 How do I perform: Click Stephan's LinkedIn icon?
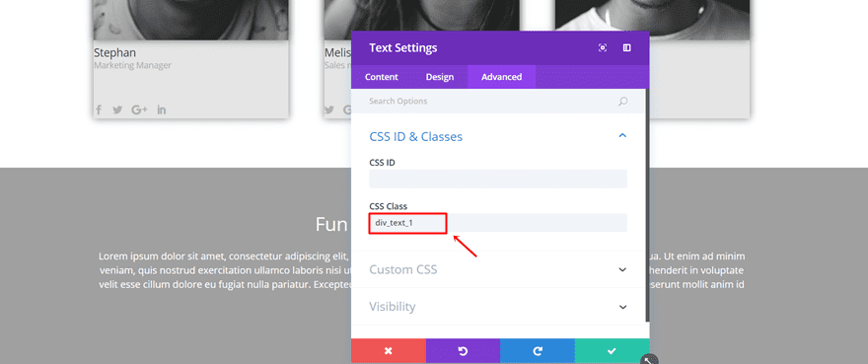[x=161, y=109]
